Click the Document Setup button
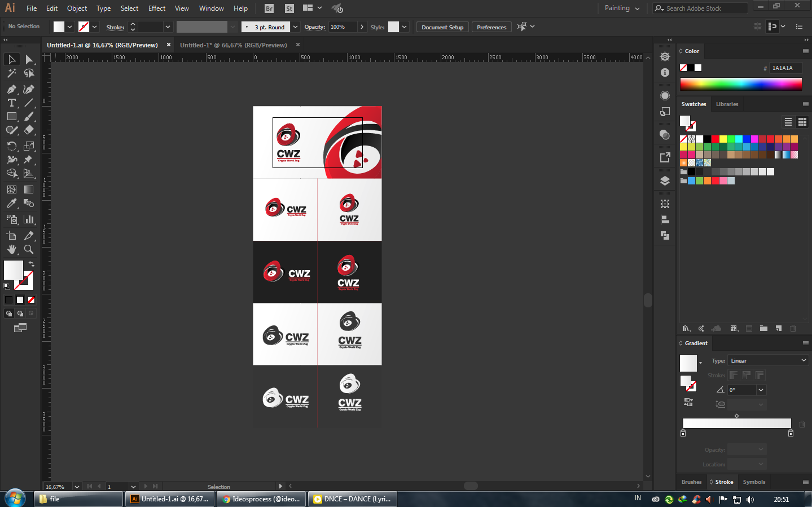 (442, 27)
